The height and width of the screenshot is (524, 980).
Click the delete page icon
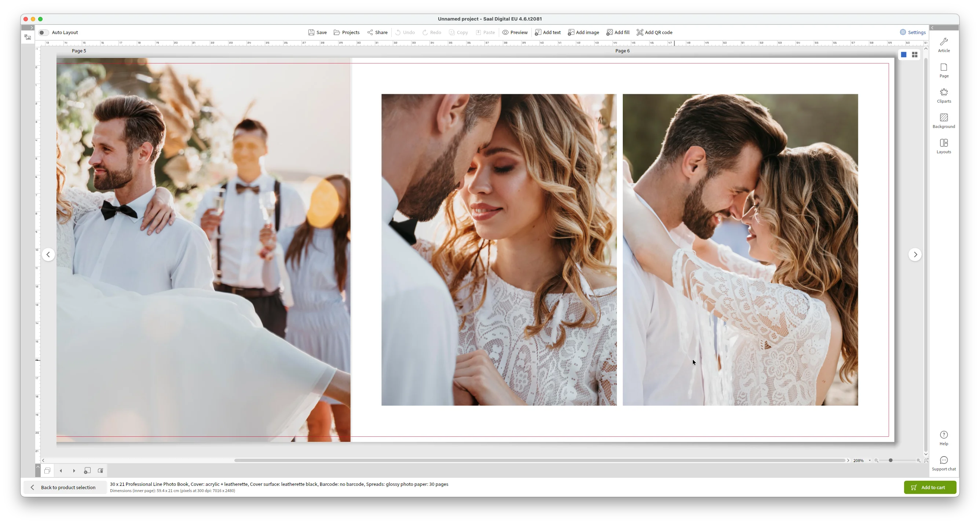pyautogui.click(x=100, y=471)
